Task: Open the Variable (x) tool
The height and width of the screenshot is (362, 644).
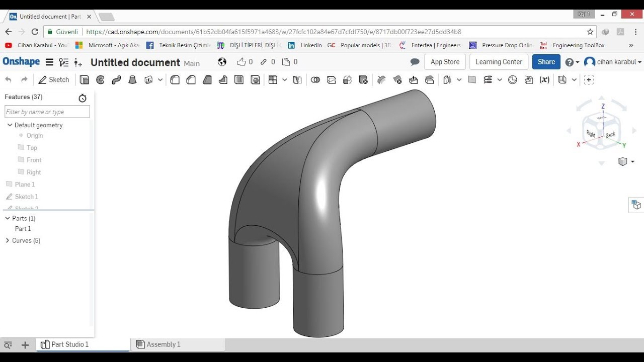Action: tap(544, 79)
